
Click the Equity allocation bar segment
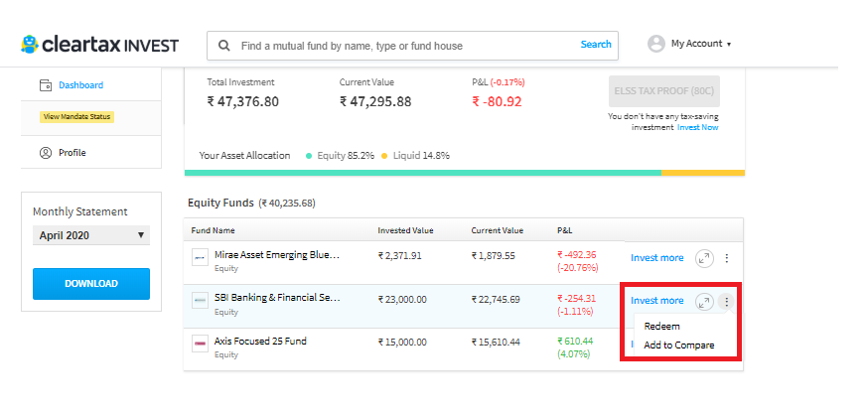click(423, 173)
